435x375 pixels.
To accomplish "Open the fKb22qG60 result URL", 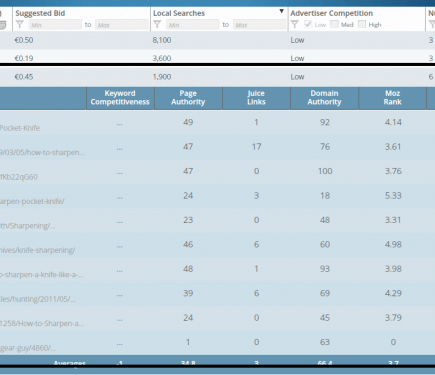I will 19,177.
